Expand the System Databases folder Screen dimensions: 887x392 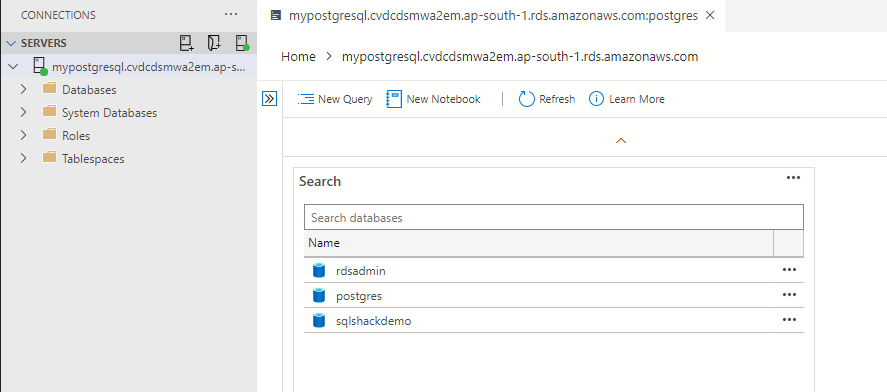[23, 113]
